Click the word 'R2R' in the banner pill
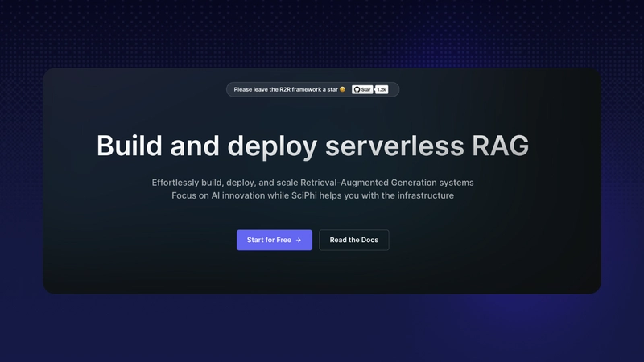Screen dimensions: 644x362 284,89
